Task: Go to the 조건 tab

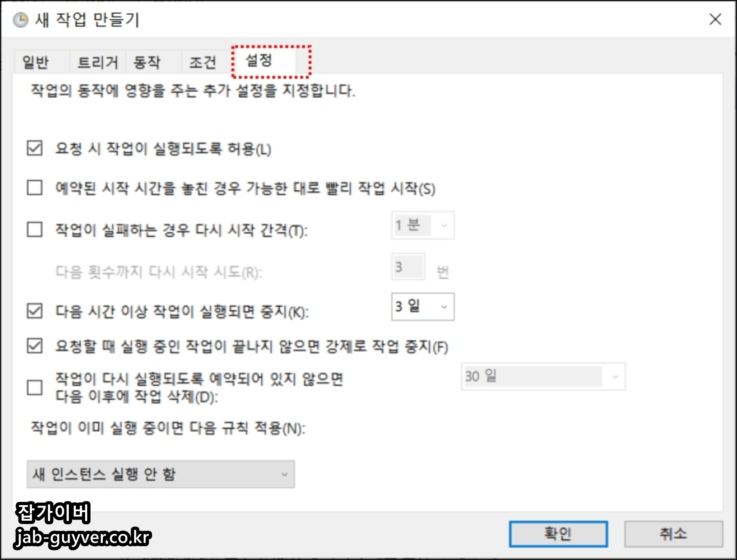Action: click(x=202, y=62)
